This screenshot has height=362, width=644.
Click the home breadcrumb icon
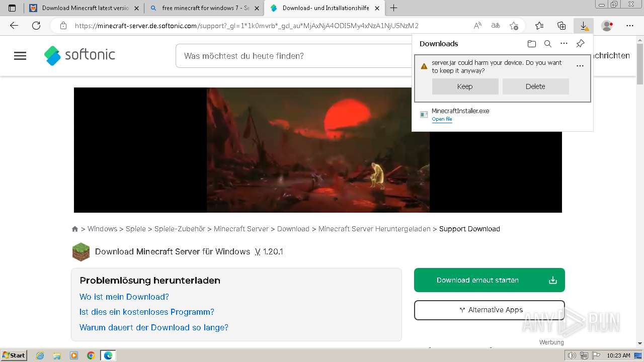click(75, 229)
